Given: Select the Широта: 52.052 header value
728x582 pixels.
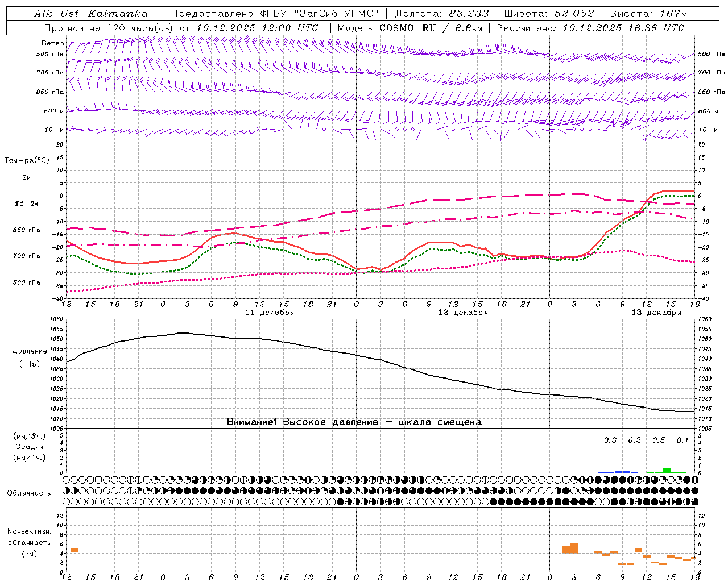Looking at the screenshot, I should [549, 14].
